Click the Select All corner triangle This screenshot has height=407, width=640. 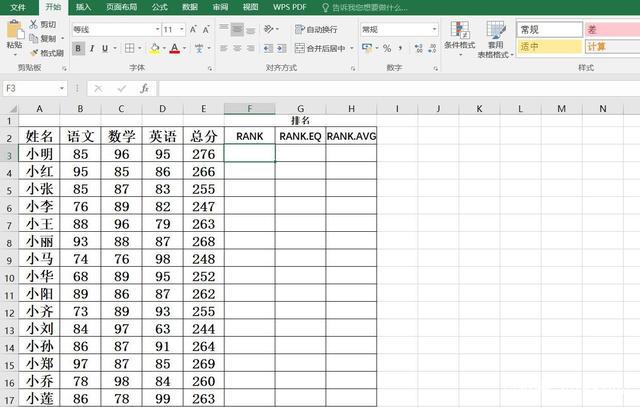13,109
